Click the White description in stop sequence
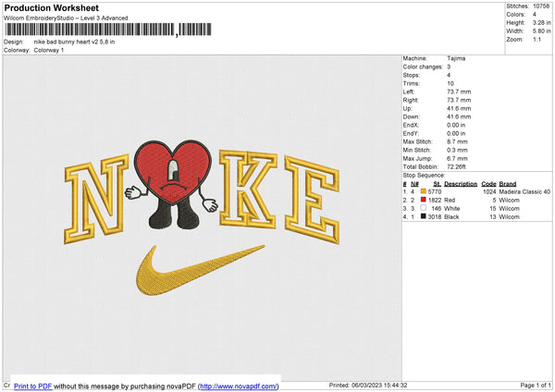The width and height of the screenshot is (555, 392). pos(452,208)
